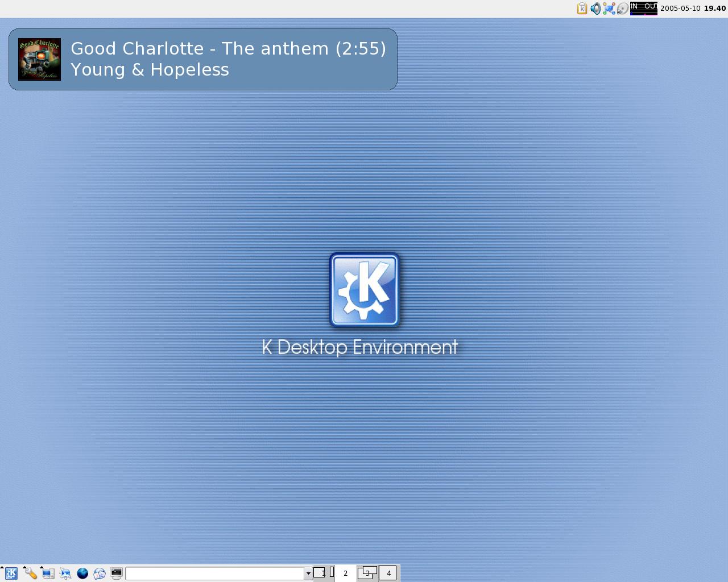Image resolution: width=728 pixels, height=582 pixels.
Task: Open the KMix speaker volume icon
Action: click(x=595, y=9)
